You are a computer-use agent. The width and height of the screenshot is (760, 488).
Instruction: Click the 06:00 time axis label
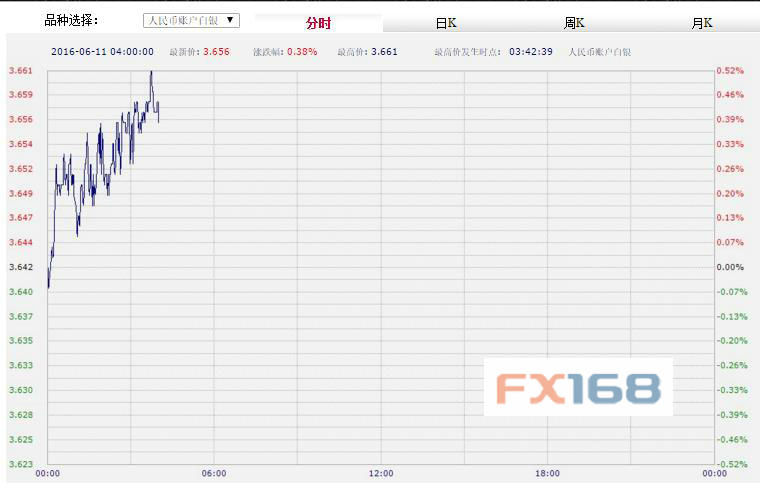pos(214,473)
